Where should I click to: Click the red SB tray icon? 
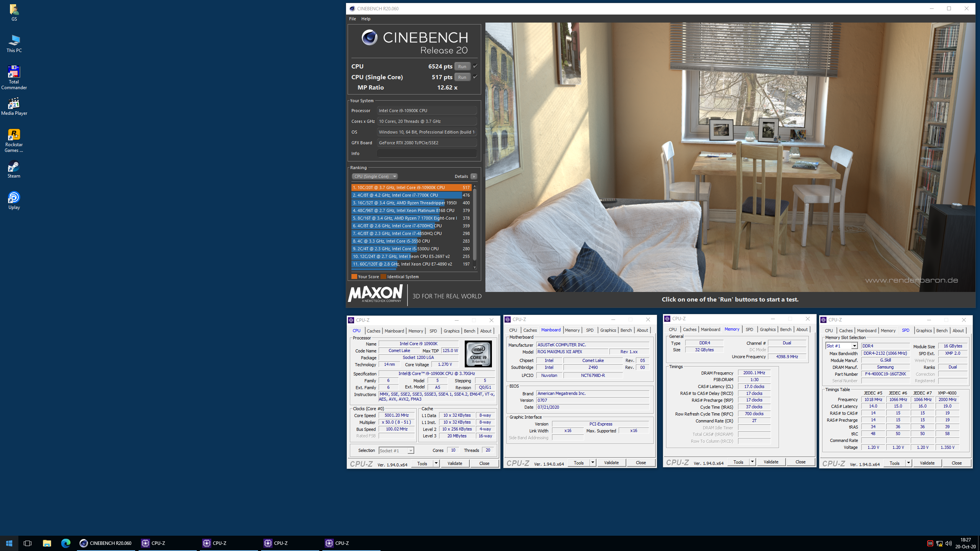pyautogui.click(x=930, y=543)
